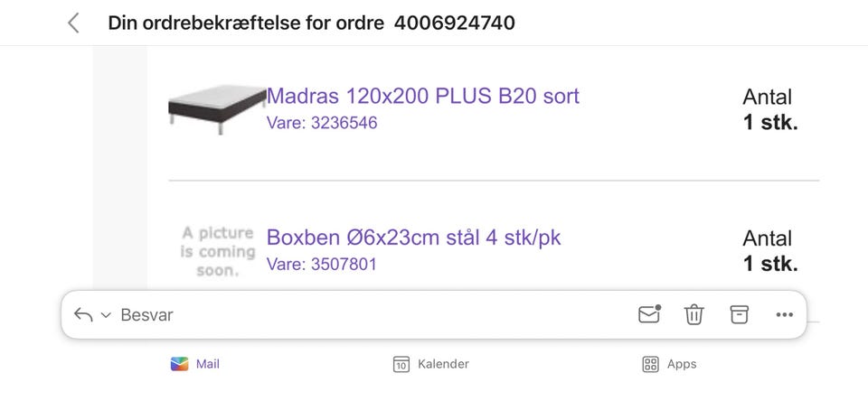Tap the 'A picture is coming soon' placeholder image

point(218,252)
